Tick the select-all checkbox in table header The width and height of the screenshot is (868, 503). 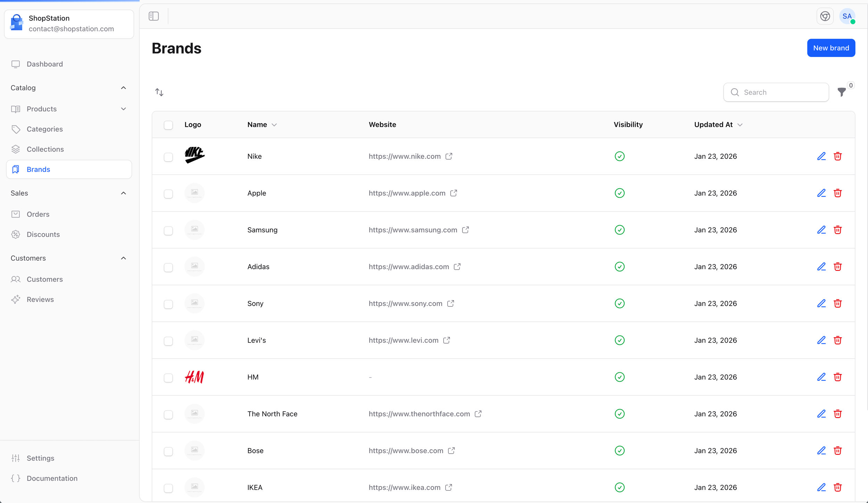pos(168,125)
